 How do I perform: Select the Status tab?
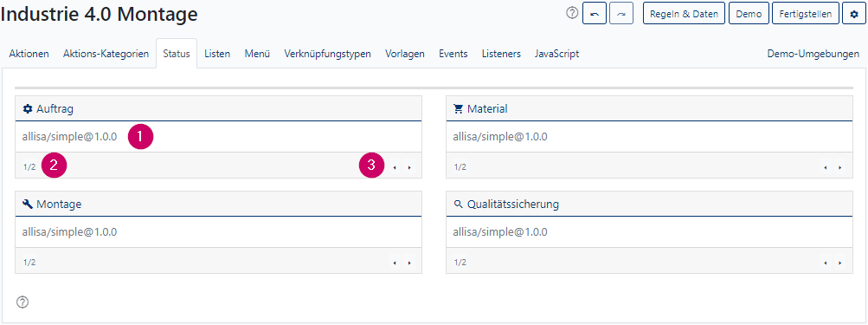(x=177, y=54)
